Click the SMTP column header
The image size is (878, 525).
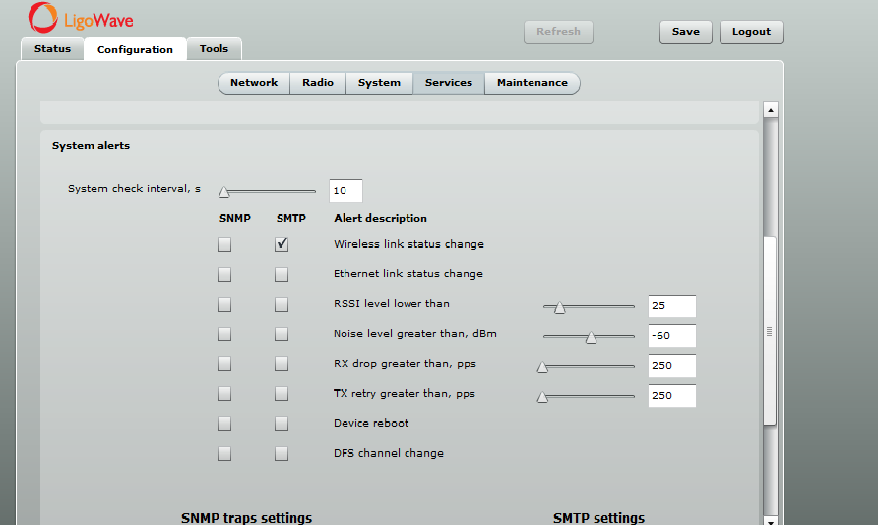click(291, 218)
